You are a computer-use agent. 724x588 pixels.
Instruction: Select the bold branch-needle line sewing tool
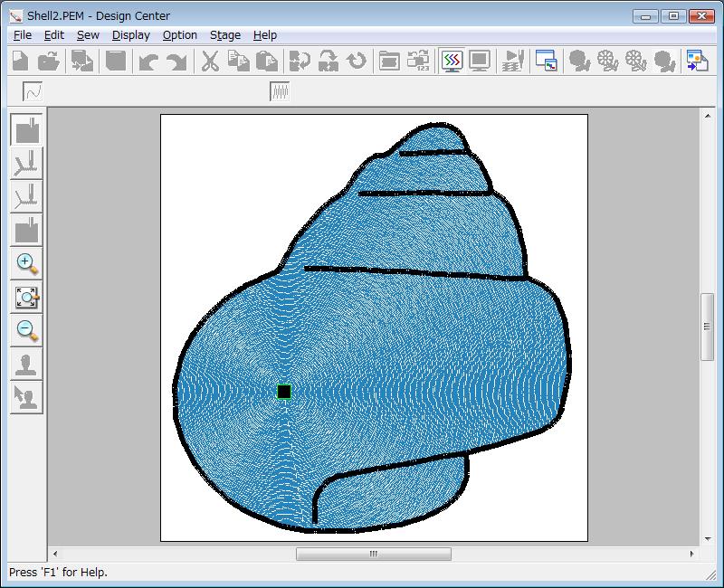point(27,164)
